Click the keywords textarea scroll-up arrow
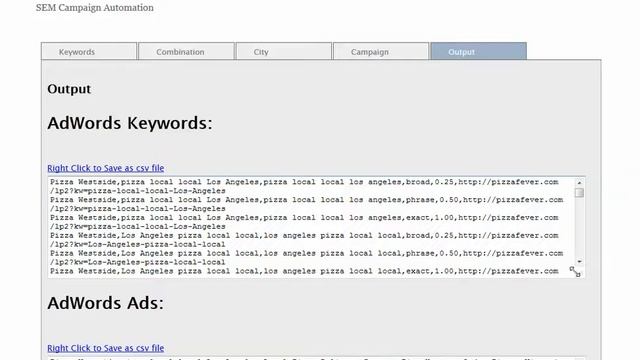This screenshot has width=640, height=360. [x=579, y=182]
